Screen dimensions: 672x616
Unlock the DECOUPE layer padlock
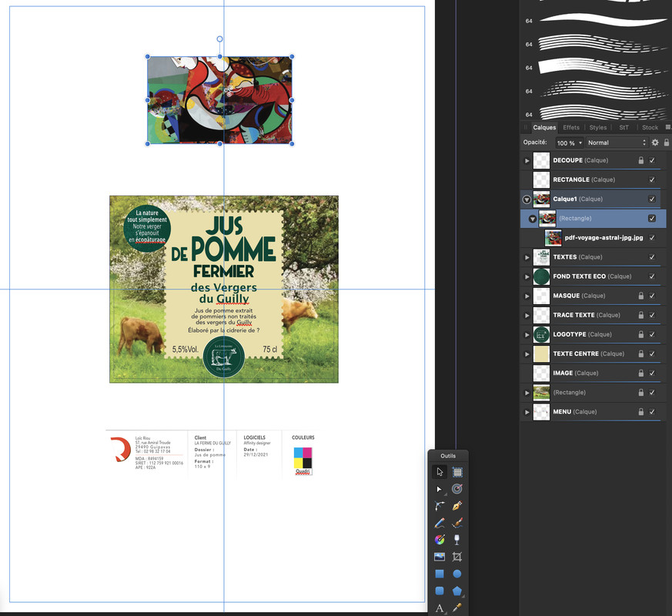coord(640,160)
